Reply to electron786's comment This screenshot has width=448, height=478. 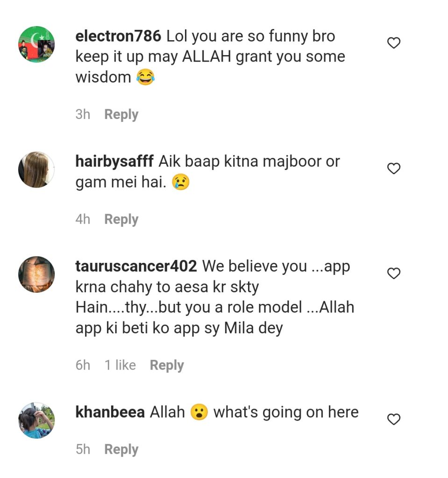(x=121, y=114)
